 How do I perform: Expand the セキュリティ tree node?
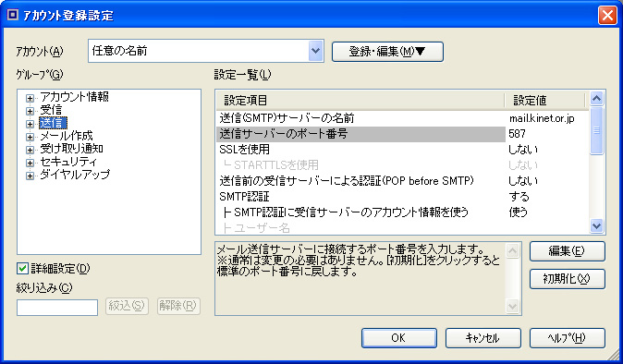pos(30,163)
